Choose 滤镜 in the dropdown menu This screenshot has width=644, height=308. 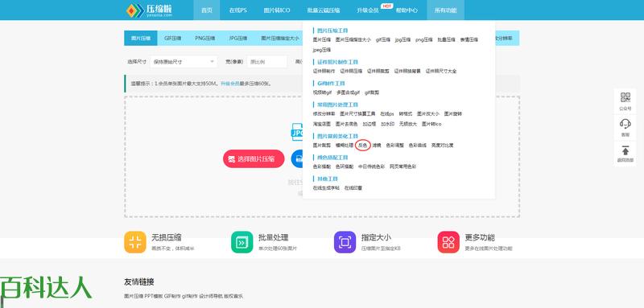[377, 146]
